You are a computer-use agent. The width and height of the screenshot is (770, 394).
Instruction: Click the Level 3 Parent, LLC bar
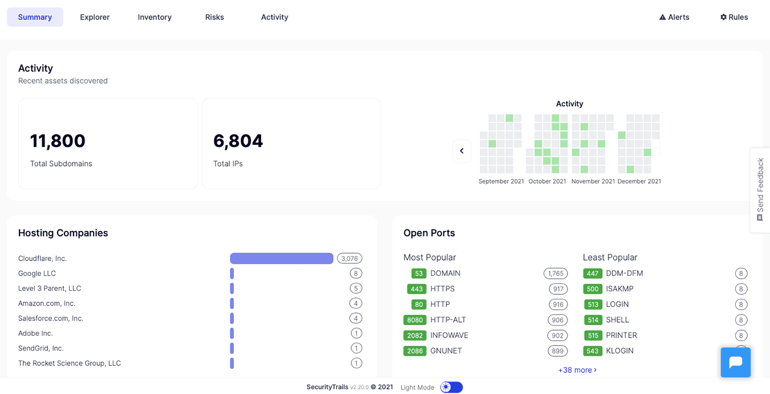232,288
